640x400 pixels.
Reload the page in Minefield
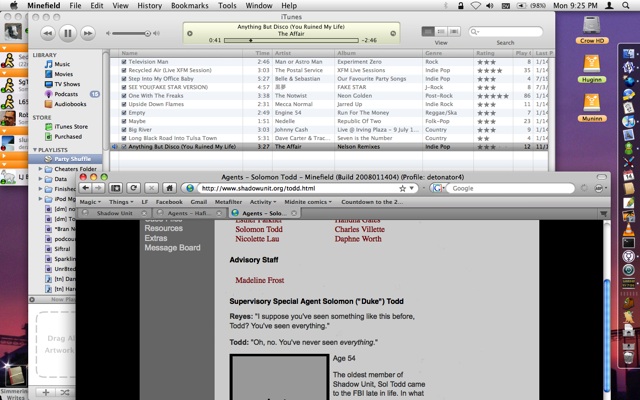pos(133,188)
